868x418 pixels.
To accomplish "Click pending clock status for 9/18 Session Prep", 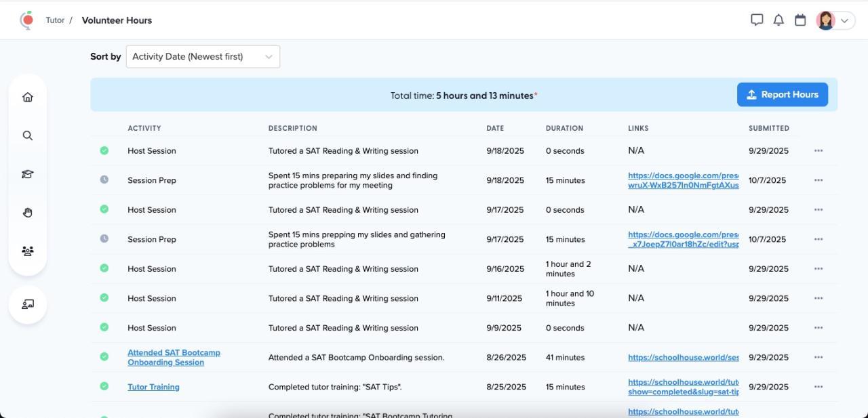I will (104, 180).
